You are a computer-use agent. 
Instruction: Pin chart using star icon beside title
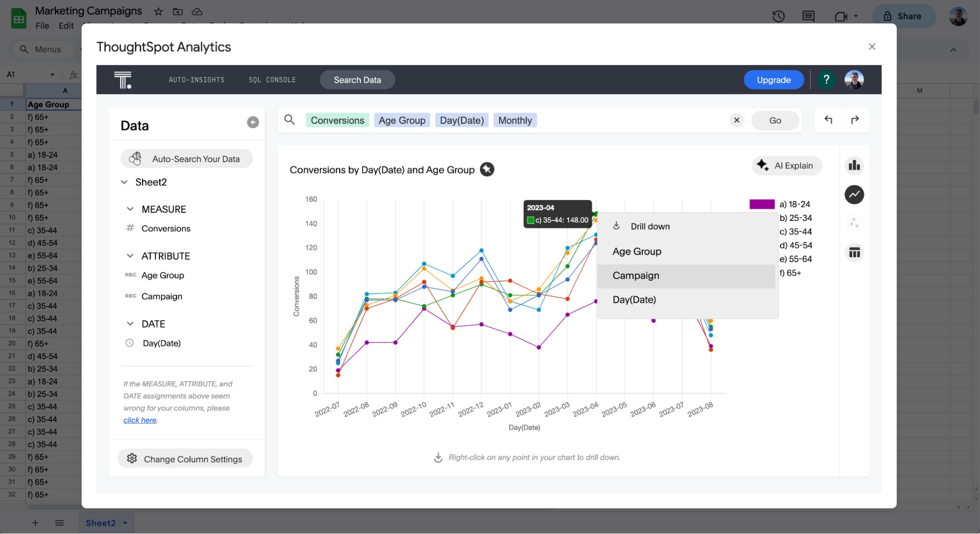coord(487,170)
